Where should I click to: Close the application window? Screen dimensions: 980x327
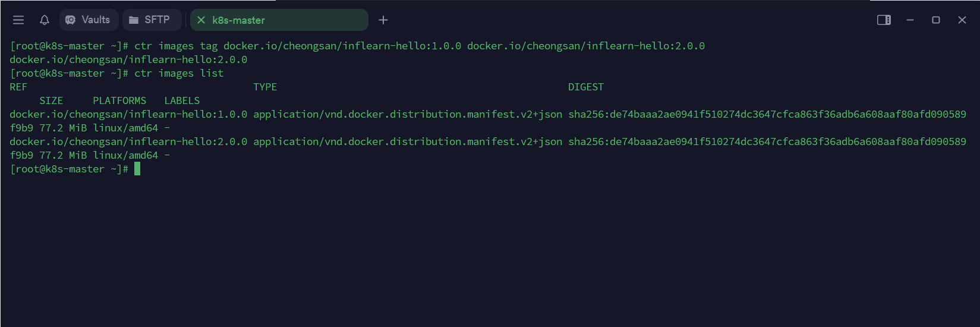tap(962, 20)
